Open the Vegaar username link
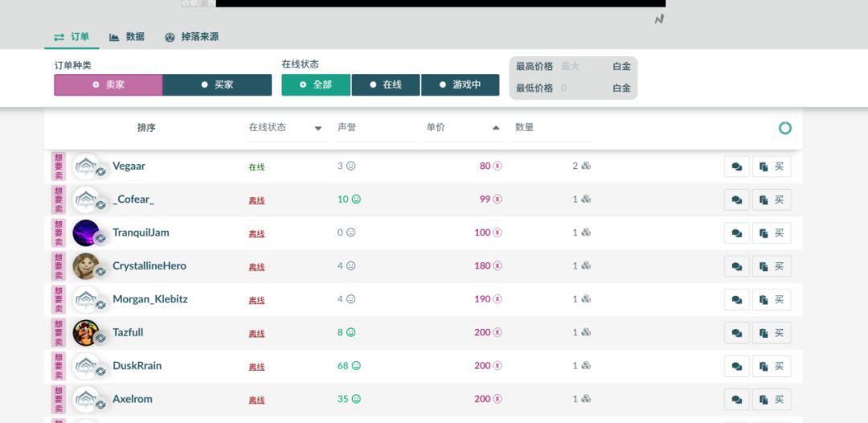The image size is (868, 423). [129, 166]
